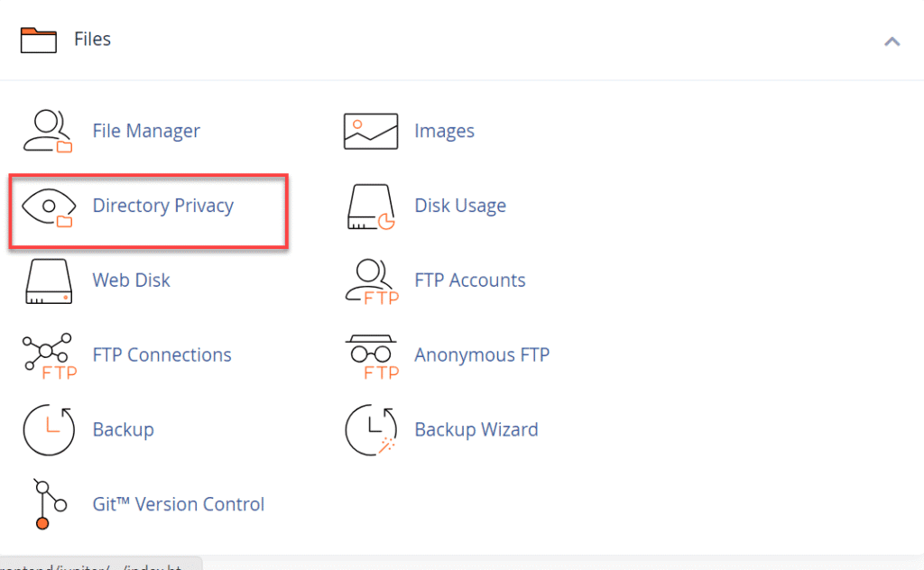924x570 pixels.
Task: Select the Disk Usage drive icon
Action: [371, 207]
